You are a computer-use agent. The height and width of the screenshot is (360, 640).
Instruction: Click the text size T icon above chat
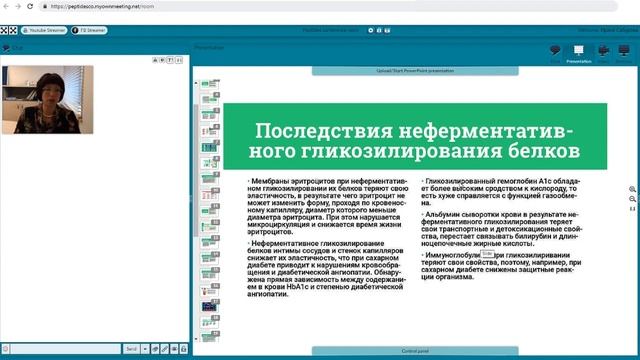(x=171, y=60)
